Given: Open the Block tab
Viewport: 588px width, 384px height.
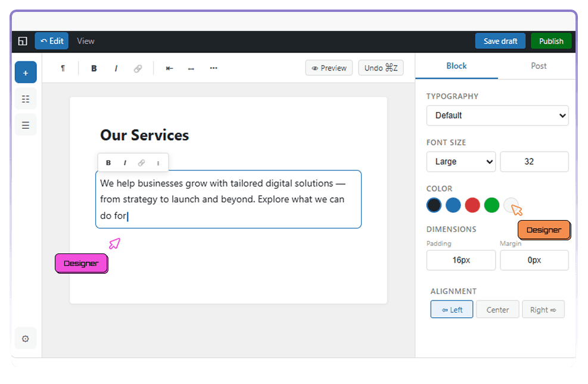Looking at the screenshot, I should [x=456, y=66].
